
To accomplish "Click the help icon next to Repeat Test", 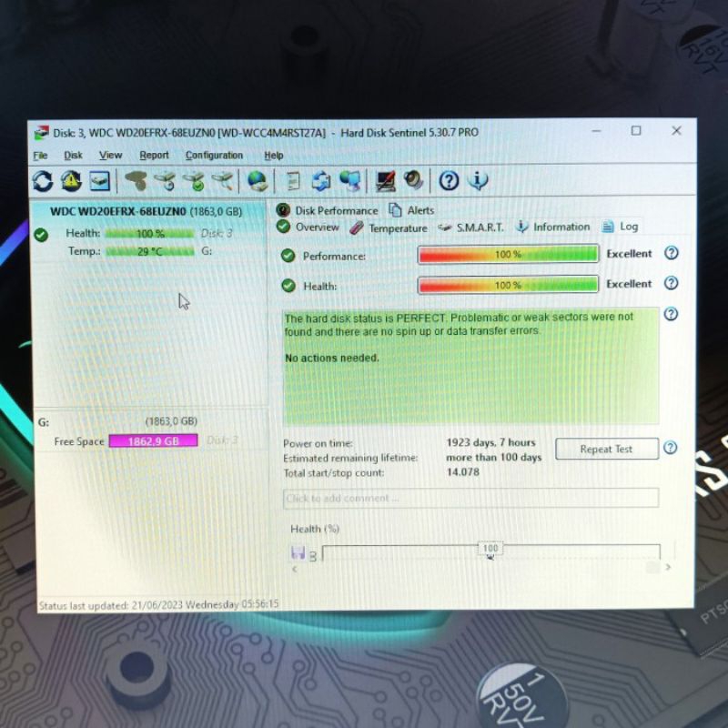I will pyautogui.click(x=671, y=448).
